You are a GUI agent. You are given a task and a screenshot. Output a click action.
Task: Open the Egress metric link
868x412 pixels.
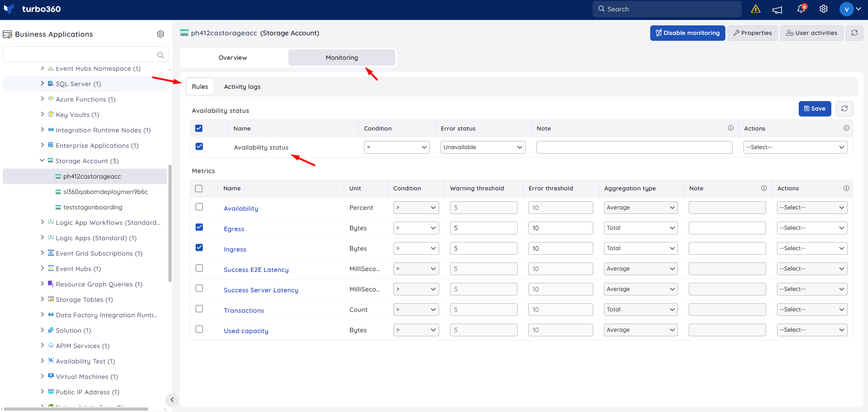tap(234, 229)
